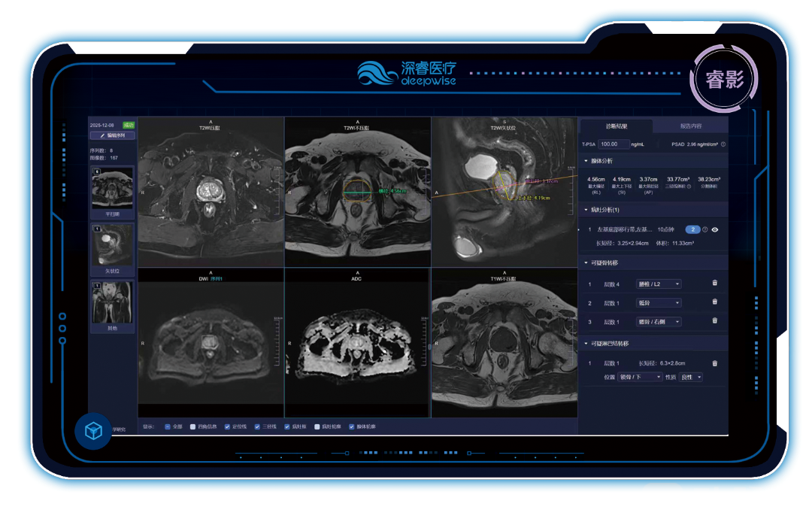812x531 pixels.
Task: Toggle eye icon for lesion 1 visibility
Action: pos(714,229)
